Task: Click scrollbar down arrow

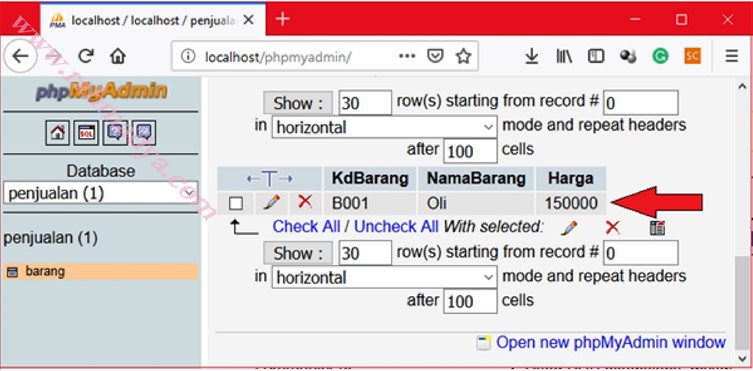Action: pos(741,358)
